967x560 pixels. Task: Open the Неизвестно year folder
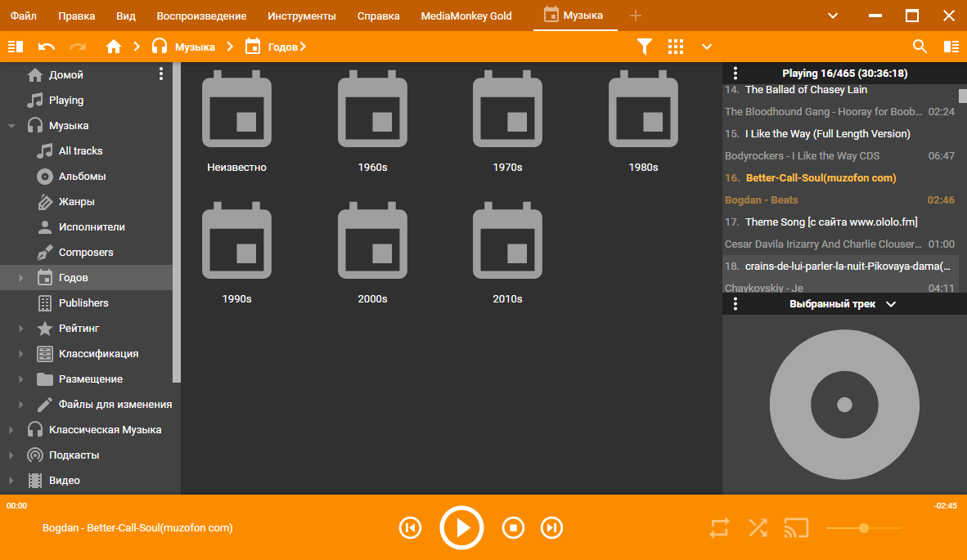(236, 122)
